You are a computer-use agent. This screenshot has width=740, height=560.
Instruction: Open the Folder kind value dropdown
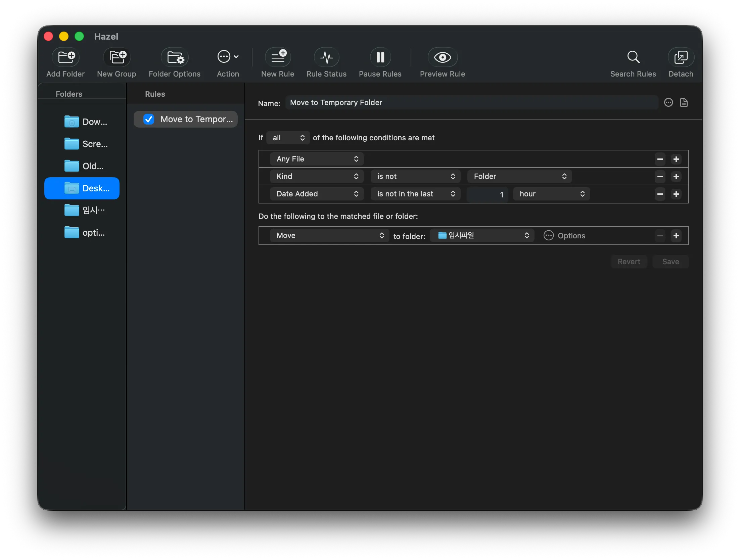519,176
